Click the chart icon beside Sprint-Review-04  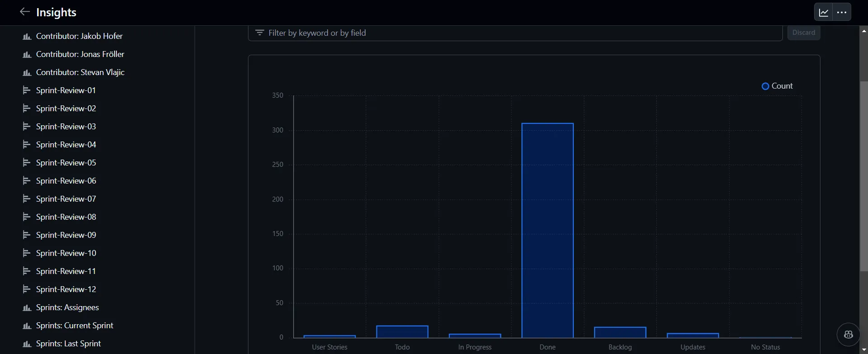(x=27, y=145)
